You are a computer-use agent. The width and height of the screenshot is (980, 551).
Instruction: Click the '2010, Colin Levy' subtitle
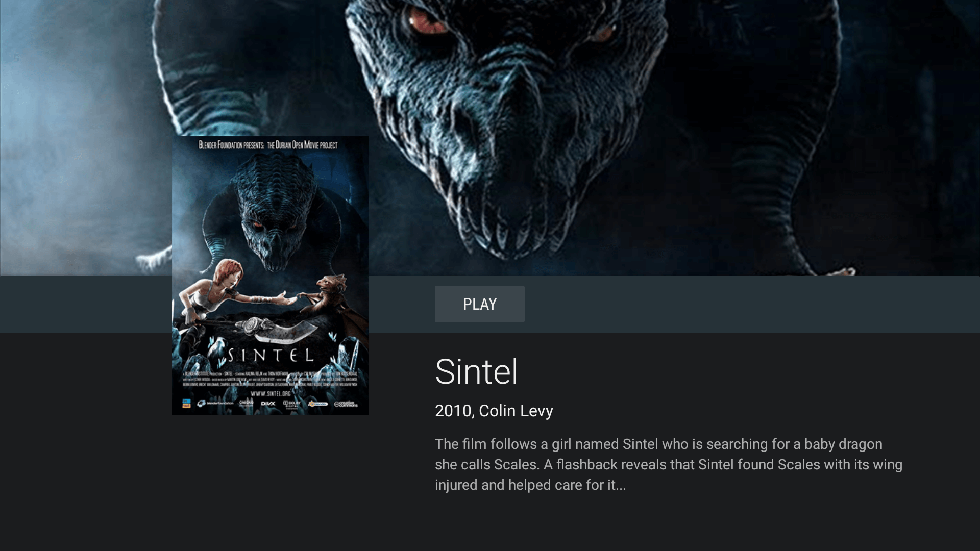pos(494,411)
